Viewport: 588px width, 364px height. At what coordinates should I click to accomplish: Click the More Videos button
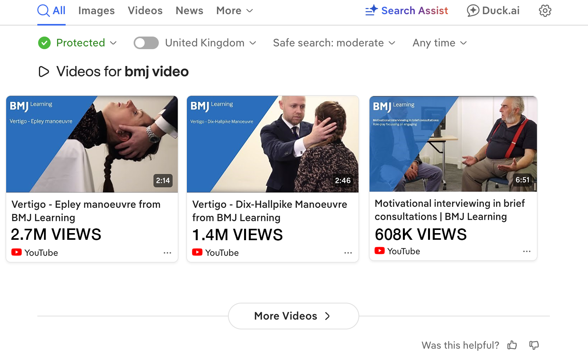click(294, 316)
